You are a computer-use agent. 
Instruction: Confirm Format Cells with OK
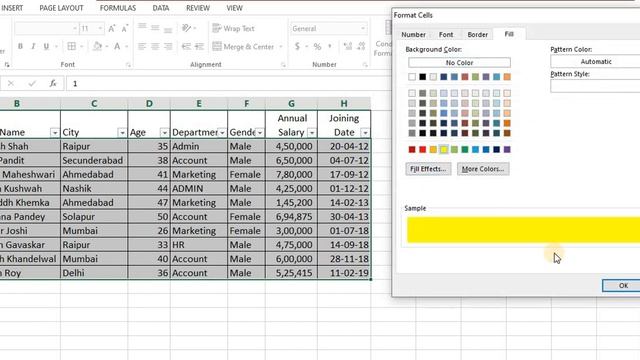point(623,285)
